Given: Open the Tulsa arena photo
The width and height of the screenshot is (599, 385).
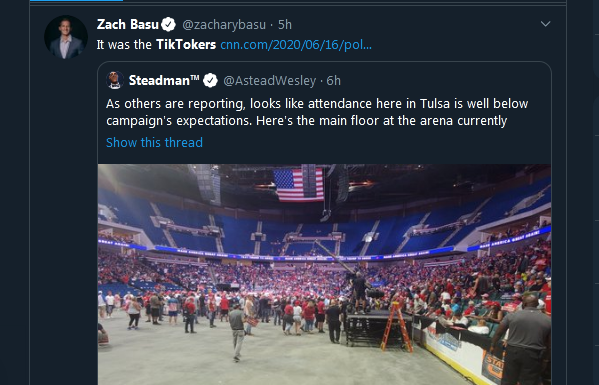Looking at the screenshot, I should [x=324, y=274].
